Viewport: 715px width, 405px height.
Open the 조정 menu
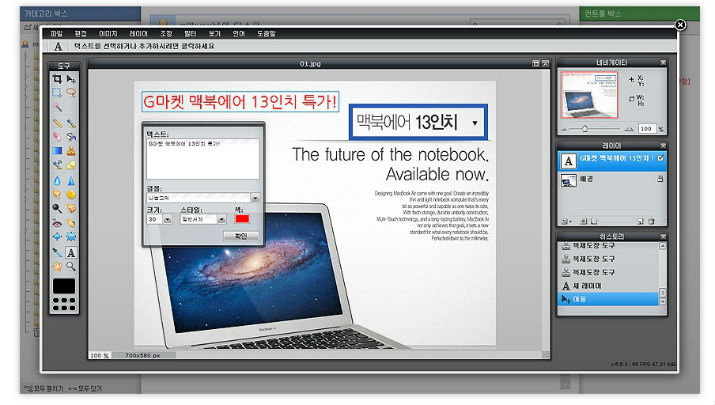[166, 34]
